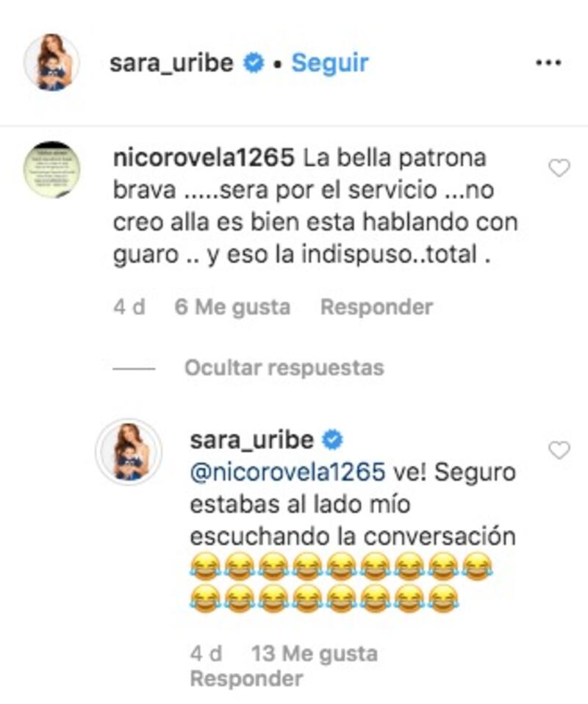Screen dimensions: 588x704
Task: Open the sara_uribe username in the header
Action: click(171, 63)
